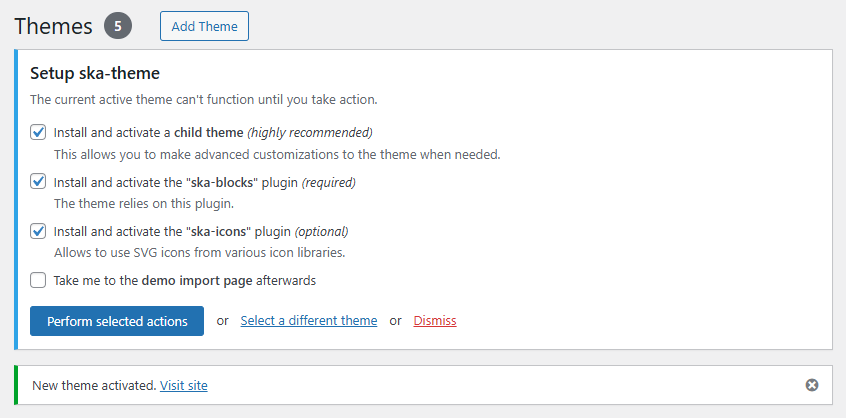Uncheck the child theme checkbox
This screenshot has height=418, width=846.
tap(38, 132)
